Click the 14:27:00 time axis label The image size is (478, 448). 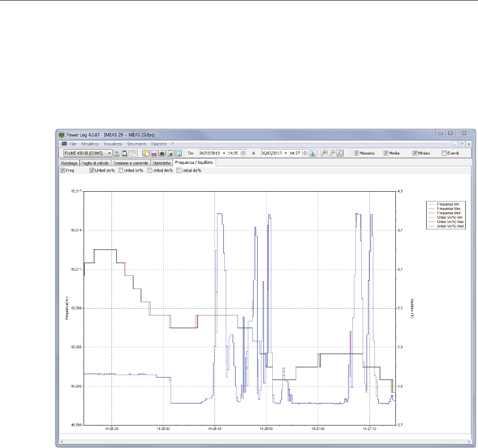point(318,428)
